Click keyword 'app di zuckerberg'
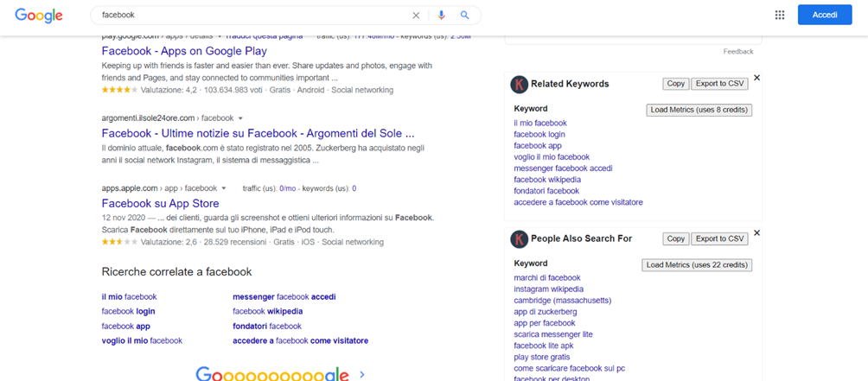Image resolution: width=868 pixels, height=381 pixels. 546,312
